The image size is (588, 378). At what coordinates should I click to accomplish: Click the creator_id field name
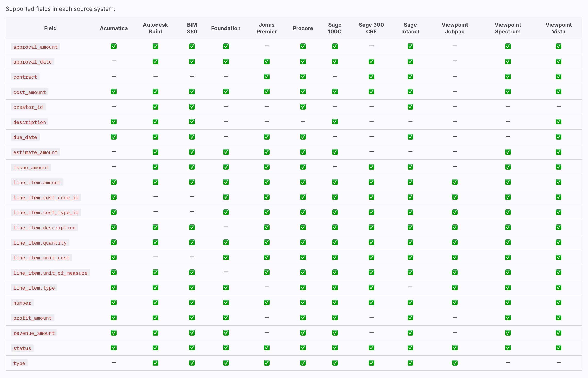[x=28, y=107]
